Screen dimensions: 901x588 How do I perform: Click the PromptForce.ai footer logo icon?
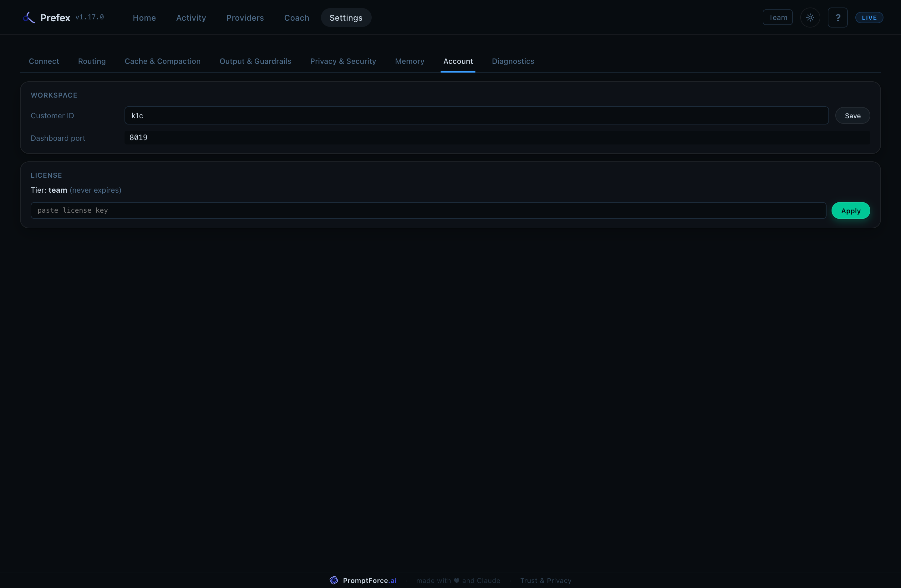(x=333, y=580)
